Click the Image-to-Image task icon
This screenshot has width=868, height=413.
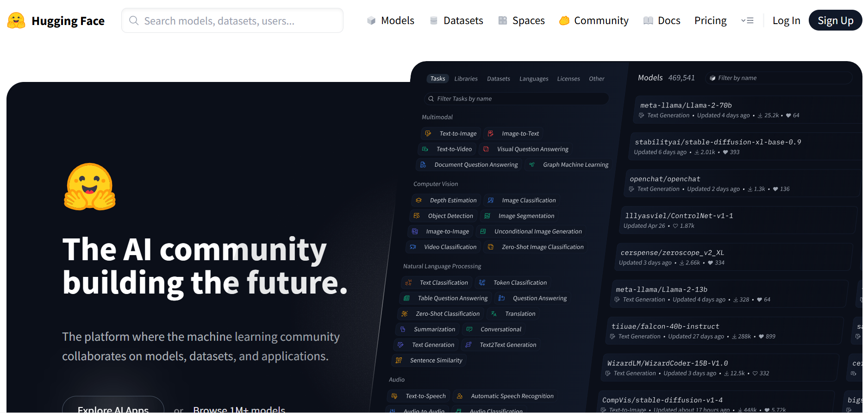point(415,231)
